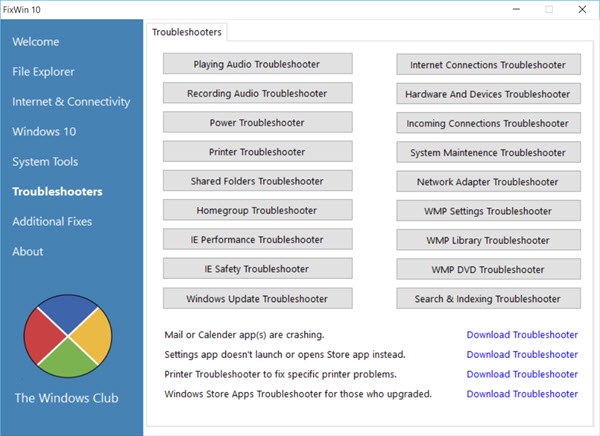Select the Troubleshooters tab header
The height and width of the screenshot is (436, 600).
tap(187, 32)
